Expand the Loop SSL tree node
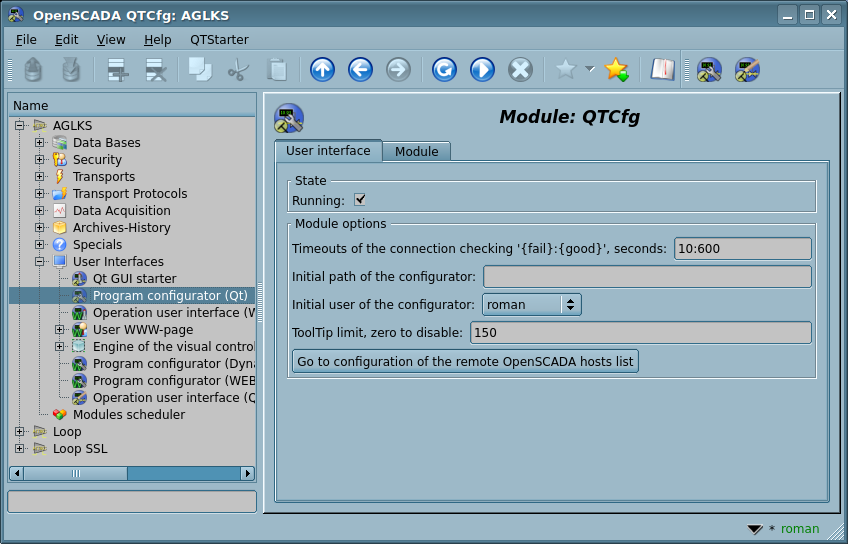The image size is (848, 544). pyautogui.click(x=20, y=449)
